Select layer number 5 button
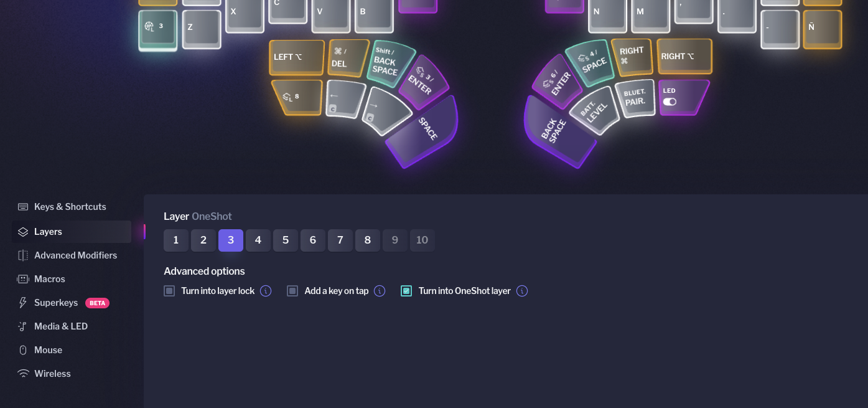This screenshot has height=408, width=868. 286,240
